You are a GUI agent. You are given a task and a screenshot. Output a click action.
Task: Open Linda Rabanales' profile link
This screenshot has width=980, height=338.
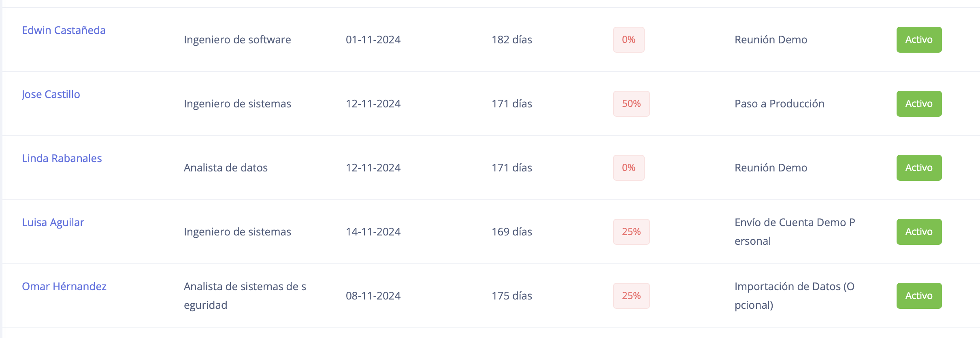pos(62,158)
